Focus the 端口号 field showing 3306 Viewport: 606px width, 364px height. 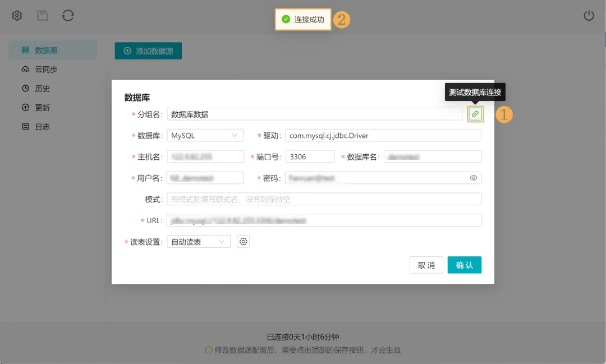[310, 157]
